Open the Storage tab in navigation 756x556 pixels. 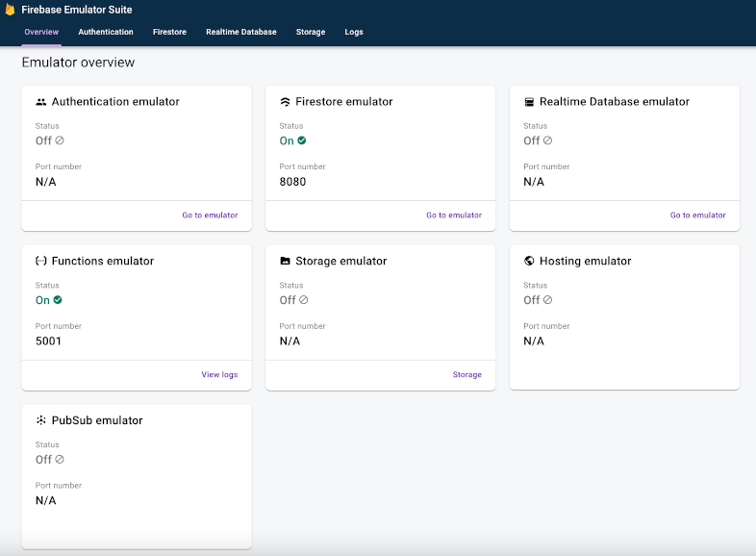[311, 32]
